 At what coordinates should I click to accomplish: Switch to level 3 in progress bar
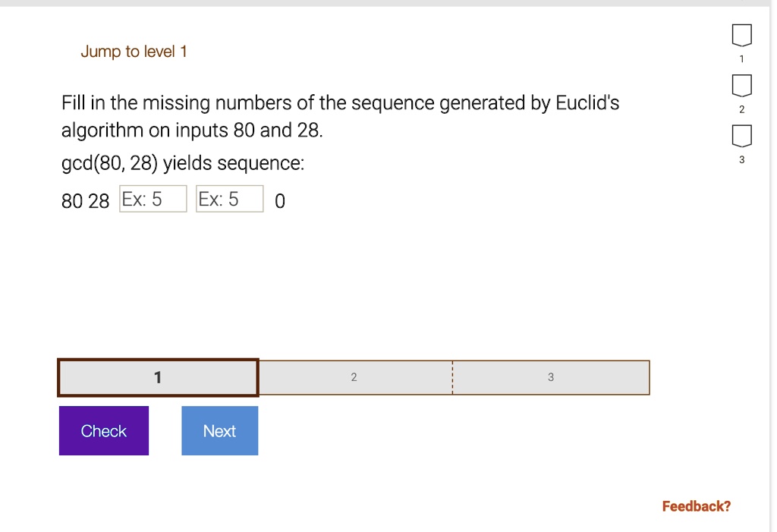click(x=551, y=378)
